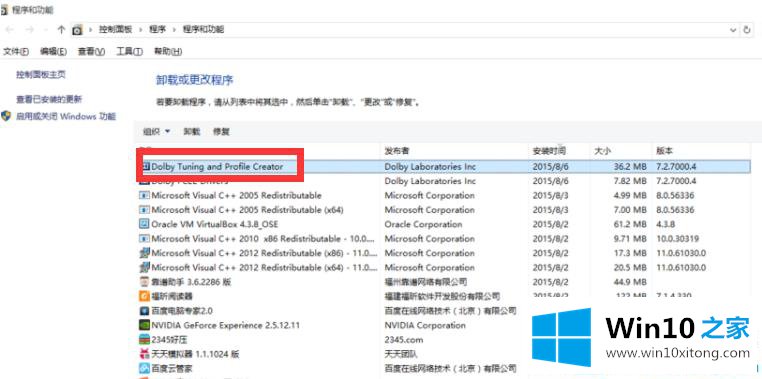Click the back navigation arrow
Screen dimensions: 762x379
click(x=10, y=30)
